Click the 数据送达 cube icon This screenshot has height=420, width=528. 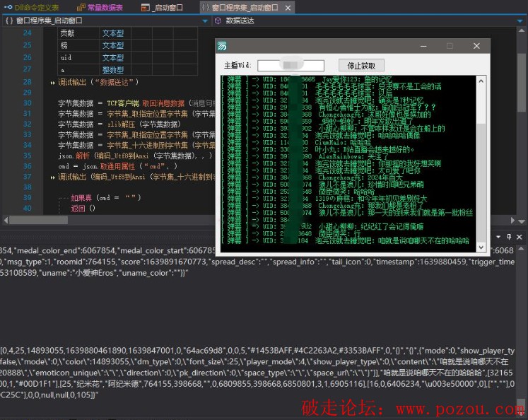218,21
